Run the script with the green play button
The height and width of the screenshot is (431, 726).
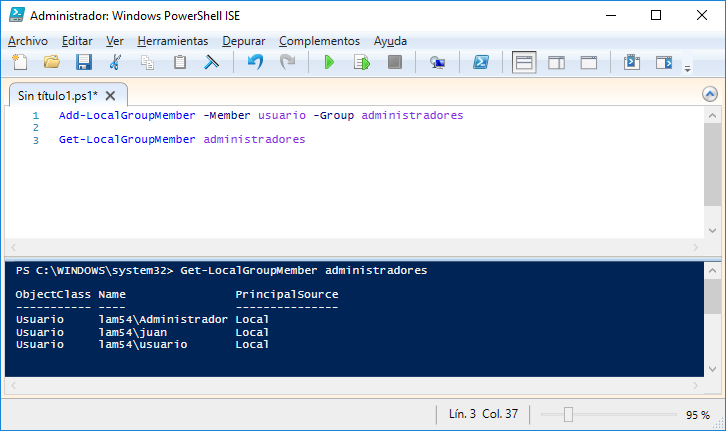tap(329, 63)
